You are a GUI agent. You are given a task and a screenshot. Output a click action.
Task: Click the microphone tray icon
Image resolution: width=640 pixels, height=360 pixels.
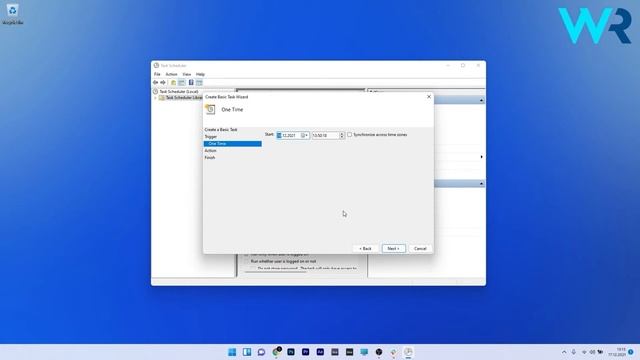[573, 352]
